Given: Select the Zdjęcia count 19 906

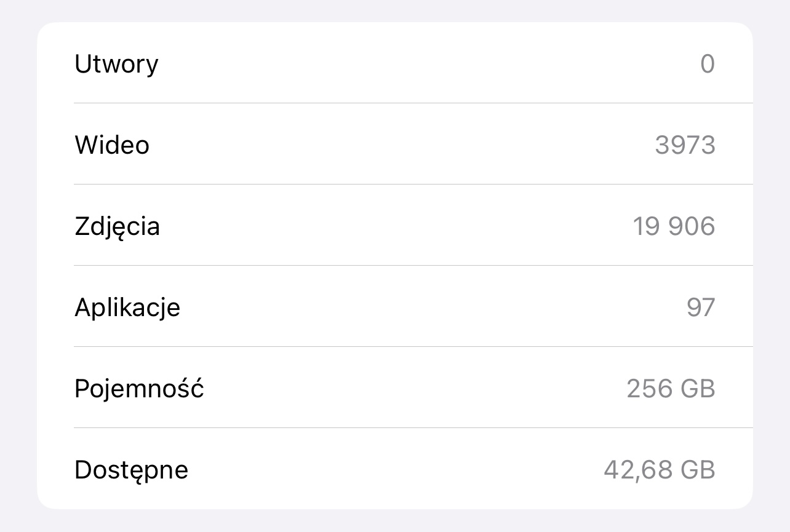Looking at the screenshot, I should 674,226.
